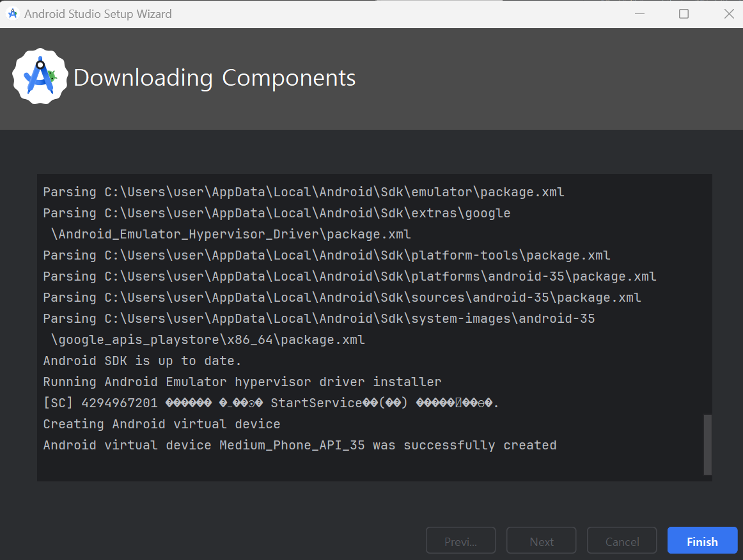Image resolution: width=743 pixels, height=560 pixels.
Task: Click the '[SC] 4294967201' StartService error line
Action: (x=271, y=403)
